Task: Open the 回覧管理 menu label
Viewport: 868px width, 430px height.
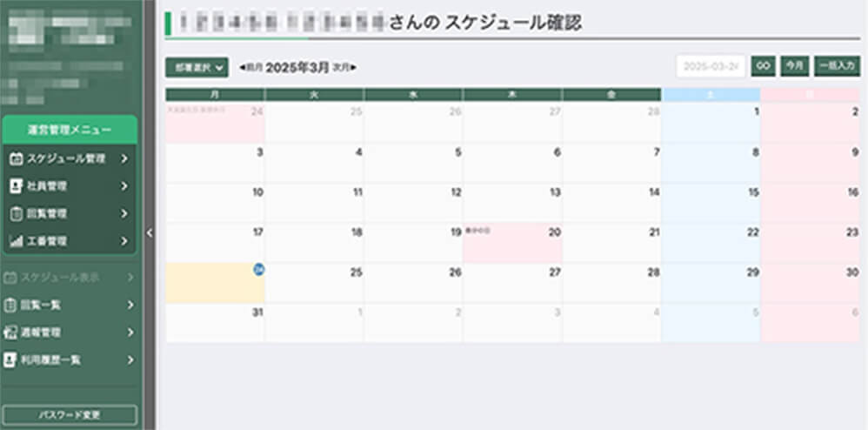Action: click(x=47, y=214)
